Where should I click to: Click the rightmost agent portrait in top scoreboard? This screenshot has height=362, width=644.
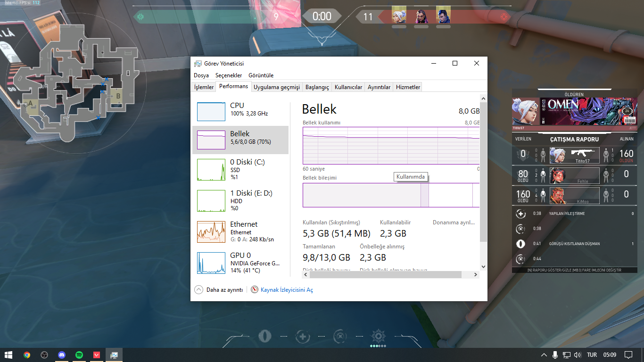click(x=443, y=16)
